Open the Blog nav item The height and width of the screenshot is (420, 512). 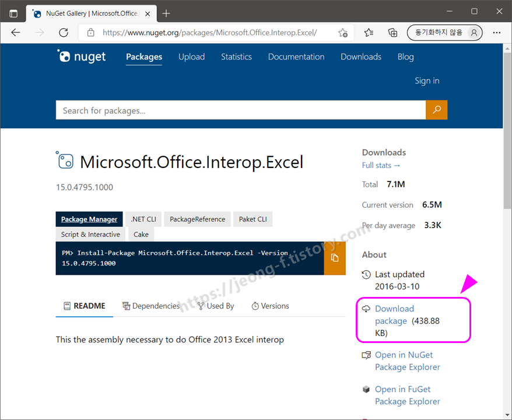(405, 57)
